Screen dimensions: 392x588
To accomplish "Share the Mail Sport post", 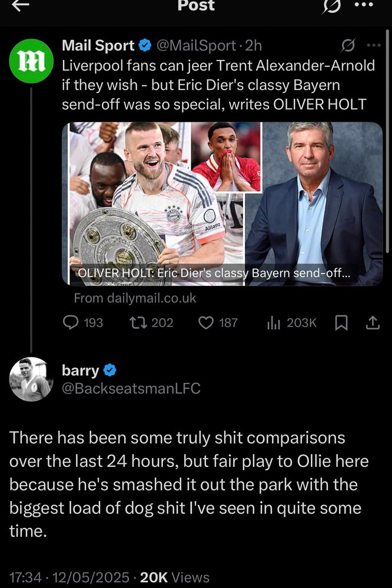I will point(373,323).
